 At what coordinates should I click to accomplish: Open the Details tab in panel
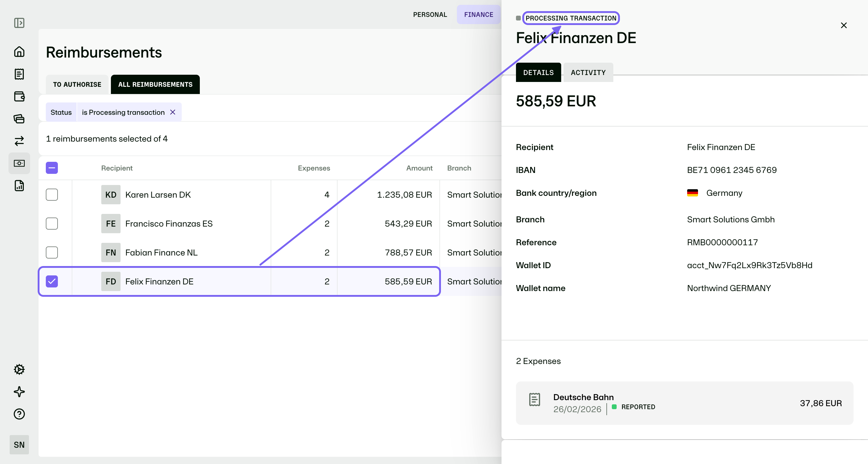pyautogui.click(x=539, y=72)
